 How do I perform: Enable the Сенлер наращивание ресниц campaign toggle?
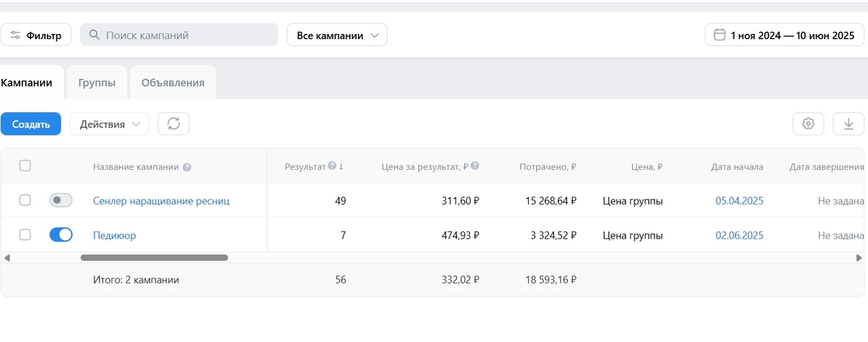(61, 200)
